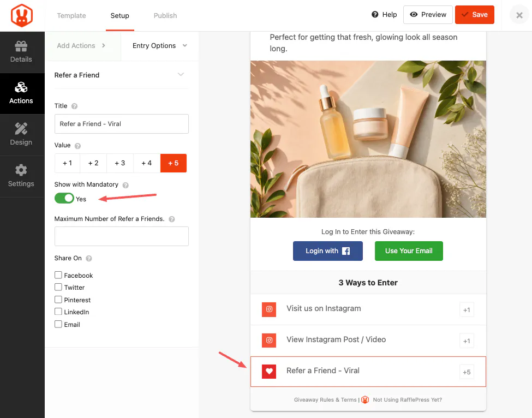
Task: Select the +3 entry value
Action: tap(119, 163)
